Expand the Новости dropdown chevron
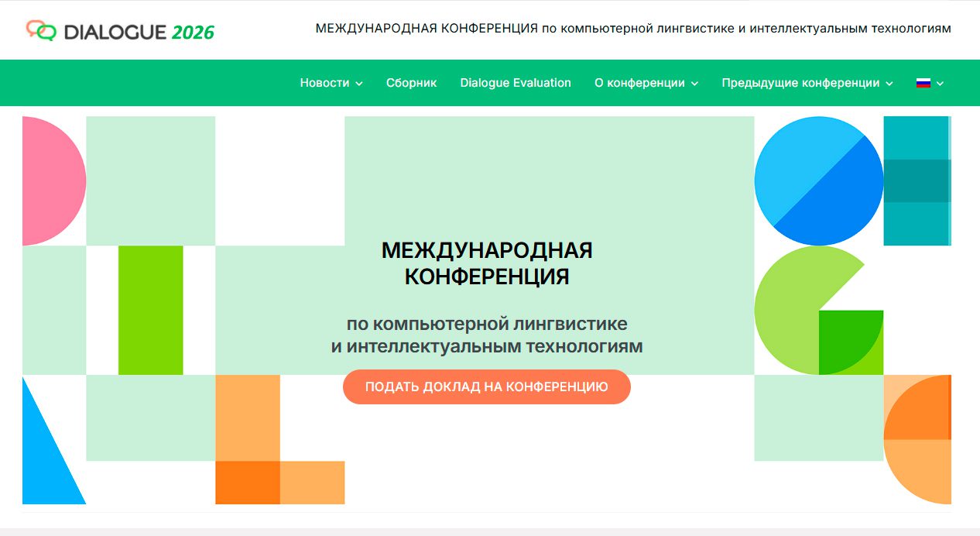Viewport: 980px width, 536px height. tap(359, 84)
